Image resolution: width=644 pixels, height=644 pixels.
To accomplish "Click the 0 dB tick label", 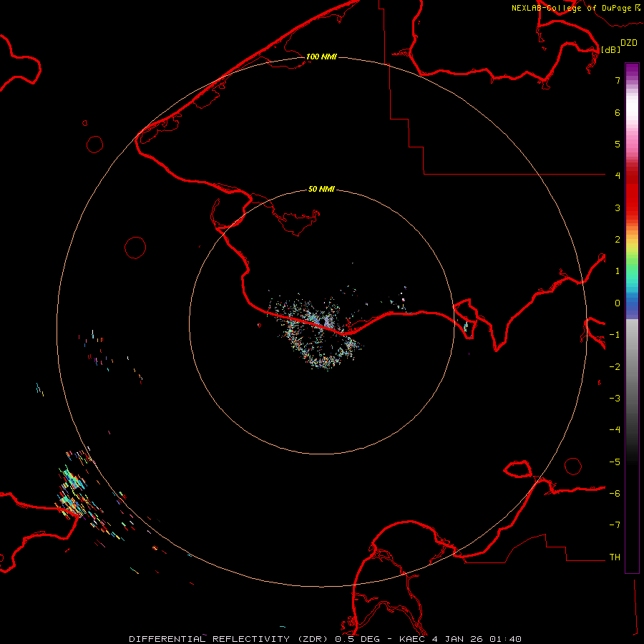I will click(617, 303).
